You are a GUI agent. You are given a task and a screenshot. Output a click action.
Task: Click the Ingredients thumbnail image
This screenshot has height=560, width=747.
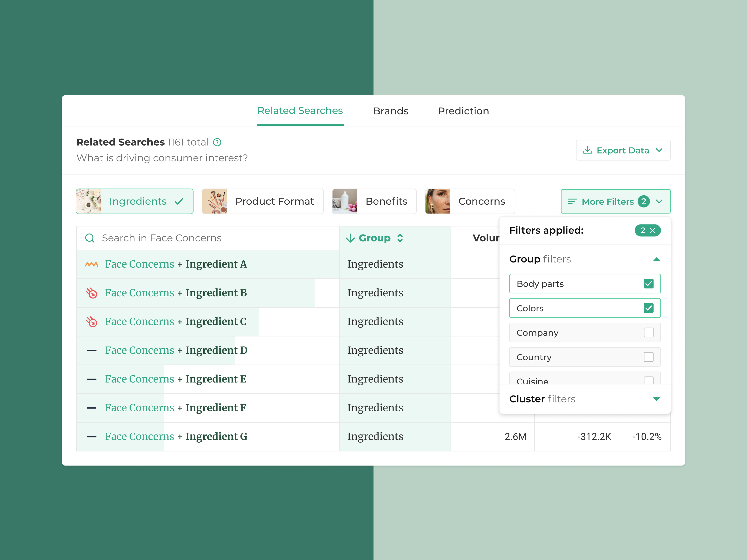pyautogui.click(x=88, y=201)
